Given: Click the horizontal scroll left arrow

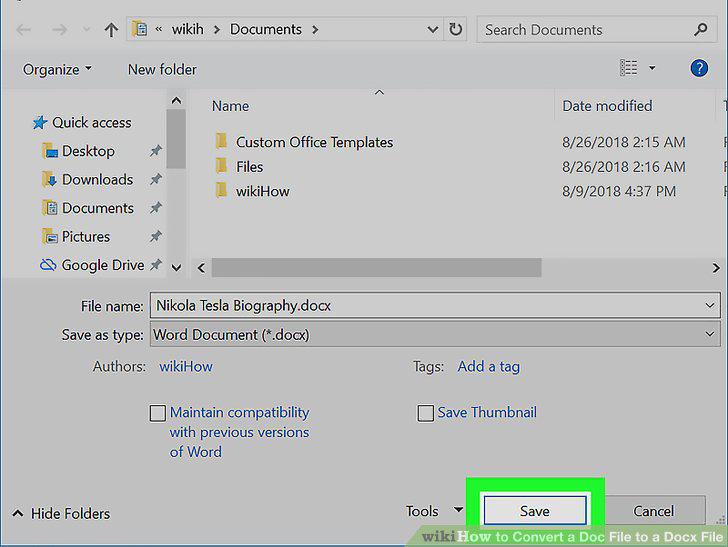Looking at the screenshot, I should click(x=201, y=268).
